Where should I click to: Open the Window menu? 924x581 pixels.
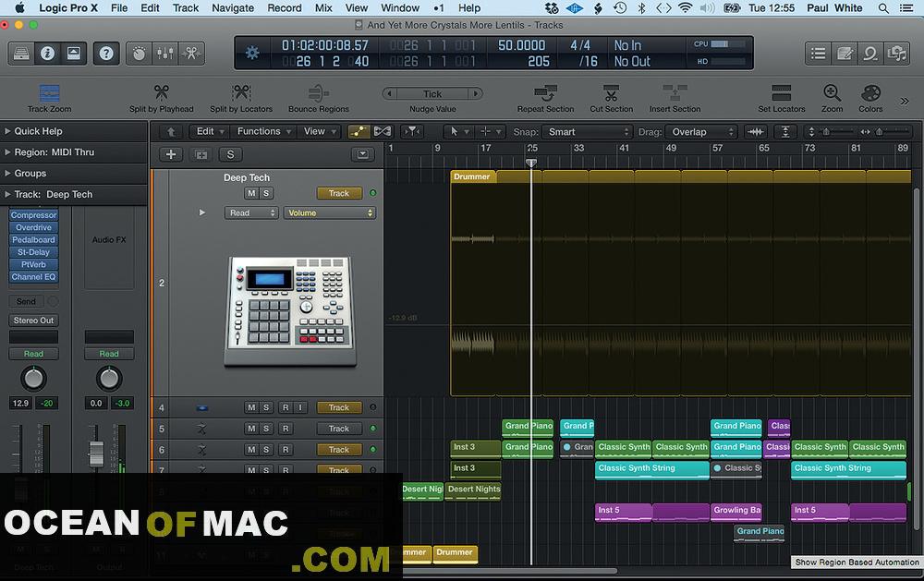pos(400,7)
